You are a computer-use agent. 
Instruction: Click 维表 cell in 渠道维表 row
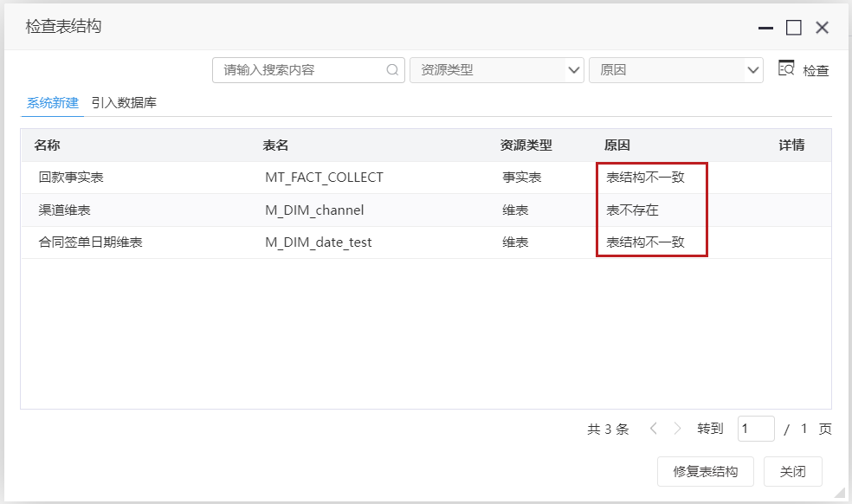tap(516, 210)
